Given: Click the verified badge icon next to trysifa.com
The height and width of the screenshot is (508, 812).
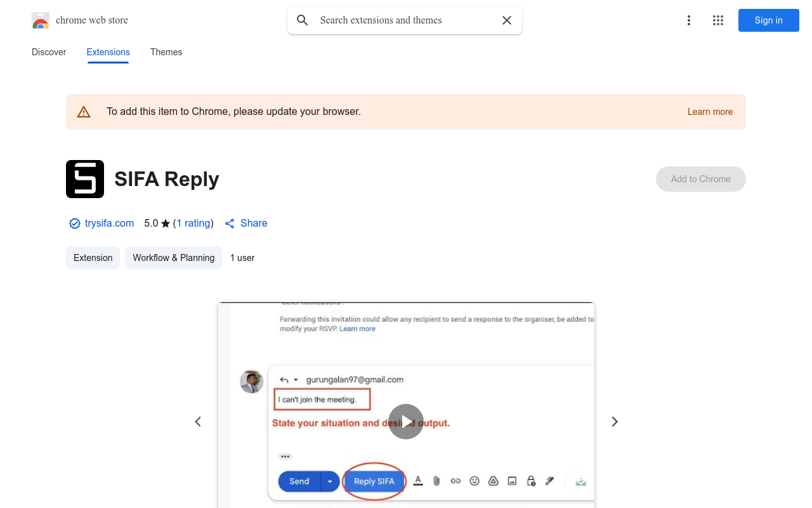Looking at the screenshot, I should coord(75,224).
